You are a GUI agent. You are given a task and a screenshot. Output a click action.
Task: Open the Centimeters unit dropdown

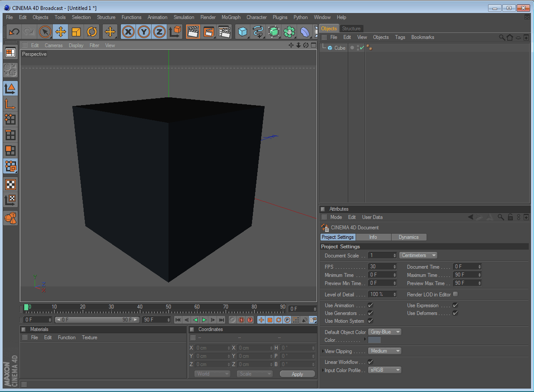418,255
